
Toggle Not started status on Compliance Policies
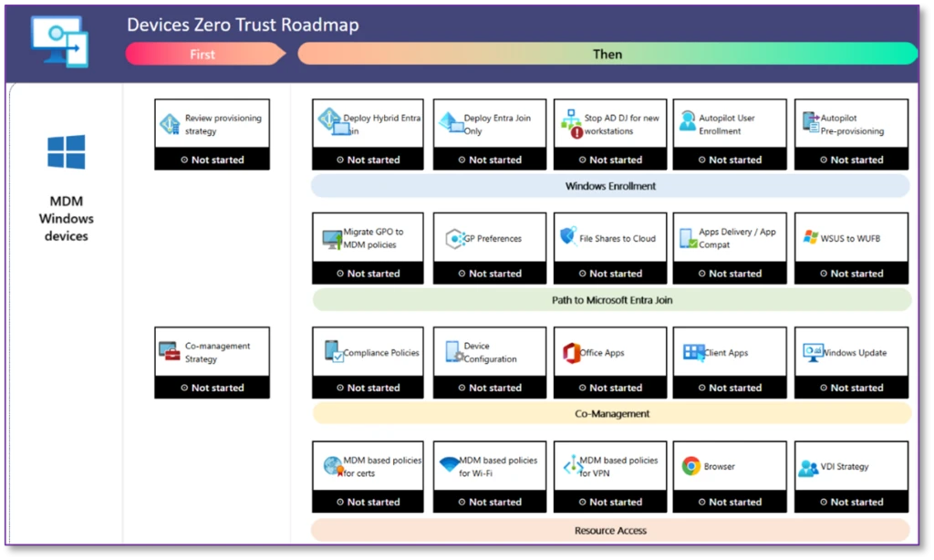pyautogui.click(x=368, y=387)
